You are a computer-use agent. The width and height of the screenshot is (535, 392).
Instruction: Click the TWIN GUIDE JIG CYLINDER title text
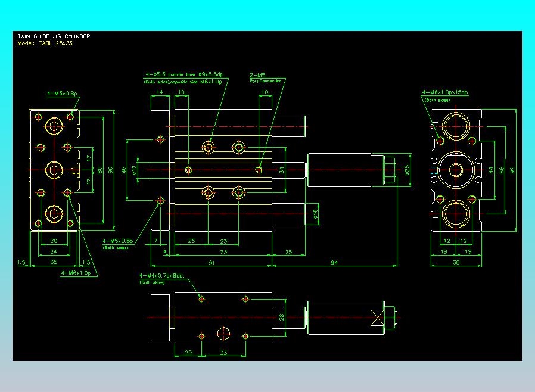pyautogui.click(x=54, y=36)
